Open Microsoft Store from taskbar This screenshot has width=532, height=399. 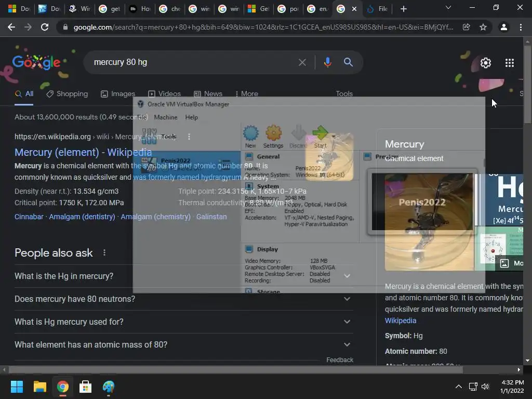(x=86, y=387)
